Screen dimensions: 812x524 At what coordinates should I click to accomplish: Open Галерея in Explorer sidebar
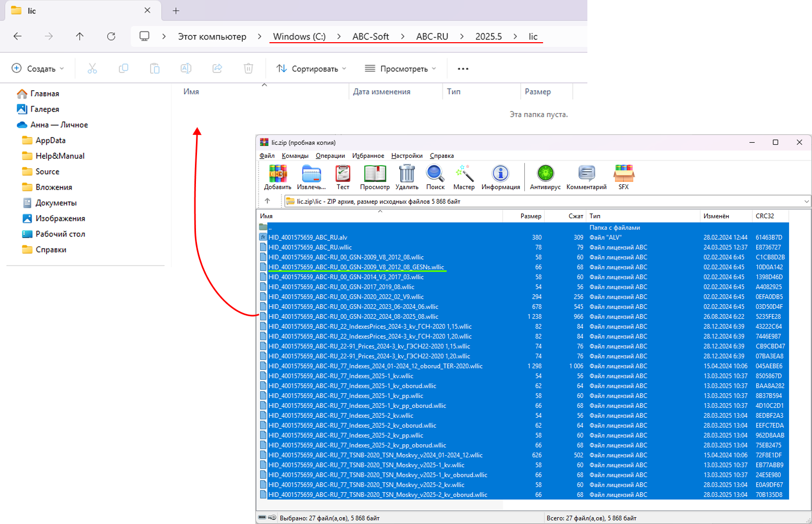pyautogui.click(x=38, y=109)
